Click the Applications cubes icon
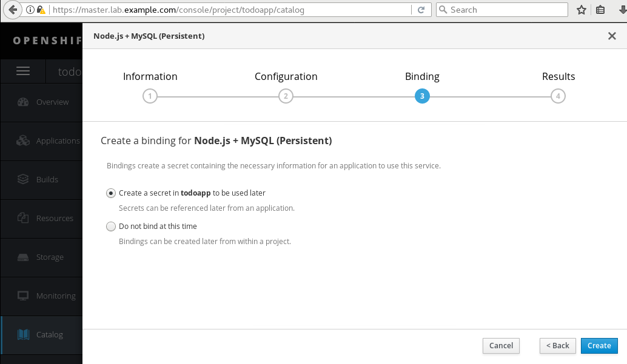 [x=23, y=141]
